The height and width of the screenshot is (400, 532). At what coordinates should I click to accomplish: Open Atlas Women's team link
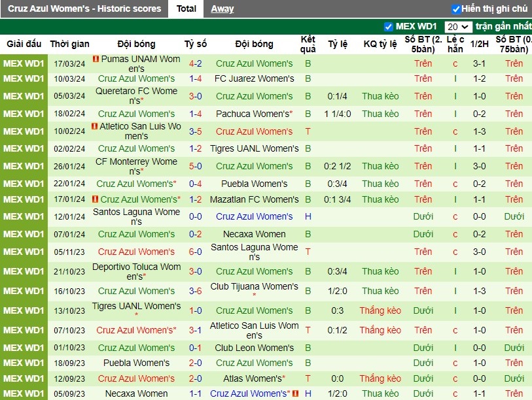(254, 378)
